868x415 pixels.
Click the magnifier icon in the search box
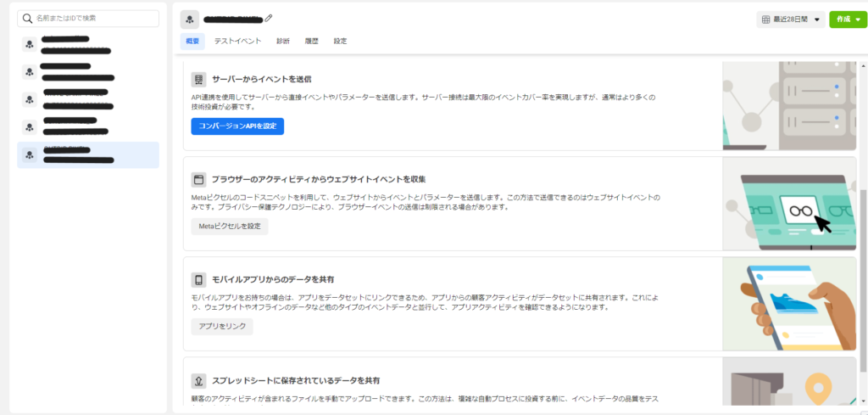click(x=28, y=18)
